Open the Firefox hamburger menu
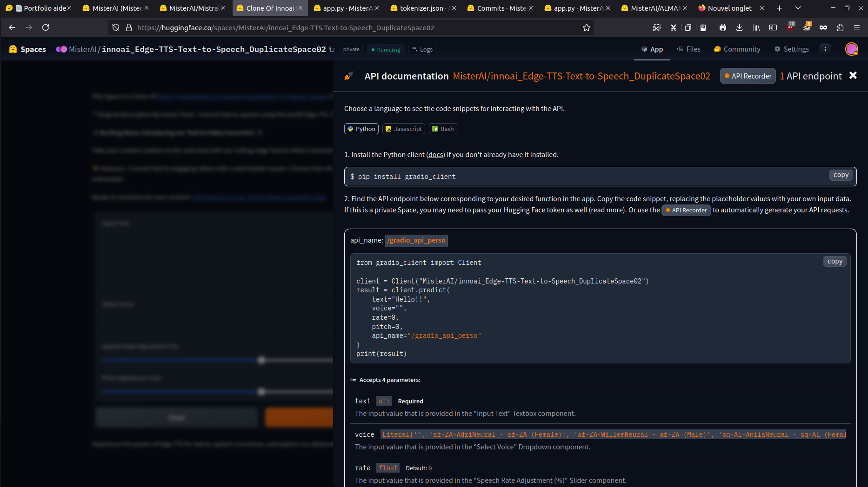Screen dimensions: 868x487 click(x=857, y=27)
